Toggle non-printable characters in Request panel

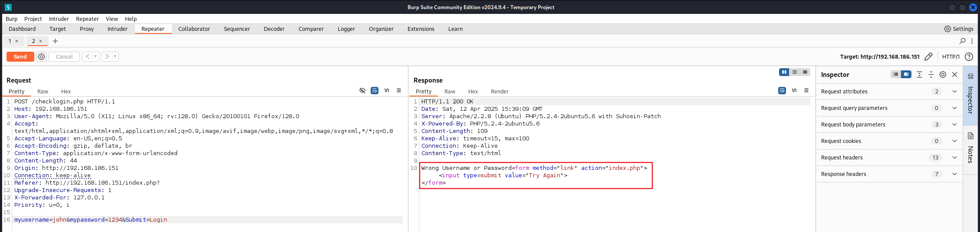tap(387, 90)
